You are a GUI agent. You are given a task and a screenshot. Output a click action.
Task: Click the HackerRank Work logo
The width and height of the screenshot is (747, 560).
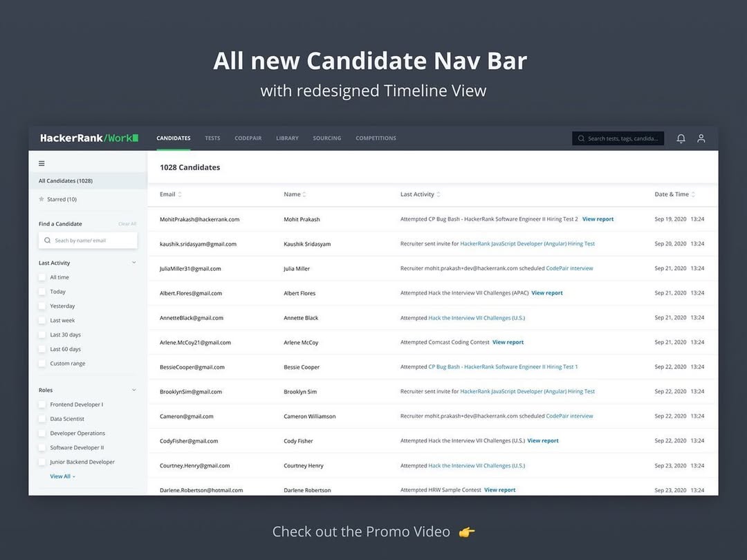[89, 138]
